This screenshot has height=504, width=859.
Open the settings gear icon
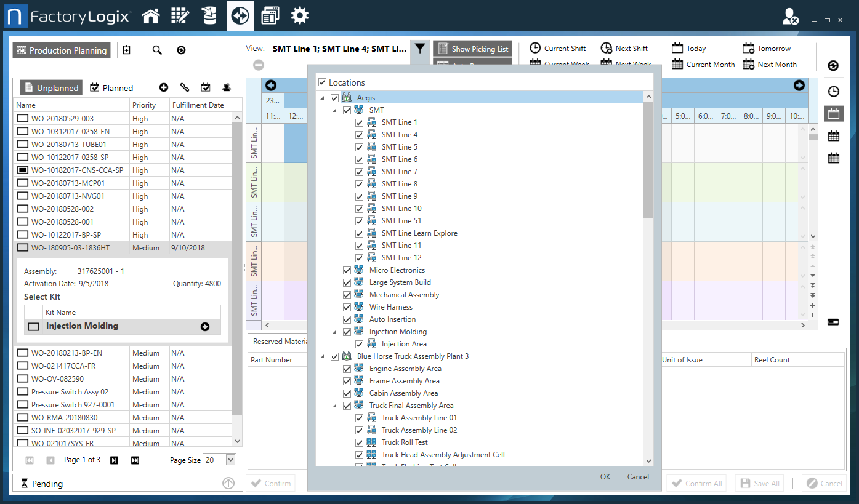click(x=300, y=16)
